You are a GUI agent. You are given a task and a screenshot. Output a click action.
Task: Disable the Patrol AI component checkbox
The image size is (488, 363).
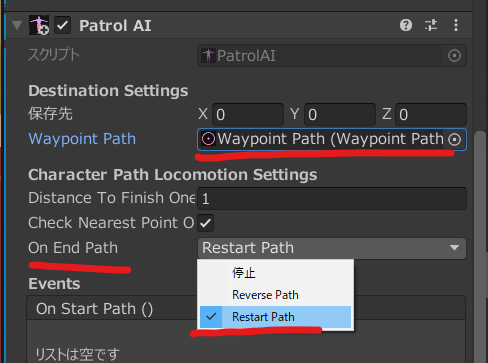coord(62,25)
